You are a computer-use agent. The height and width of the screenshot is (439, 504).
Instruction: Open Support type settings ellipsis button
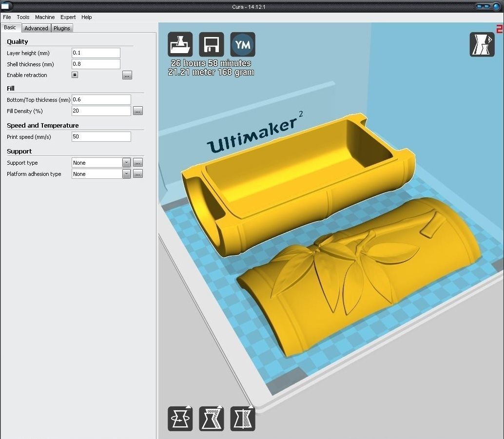tap(137, 163)
